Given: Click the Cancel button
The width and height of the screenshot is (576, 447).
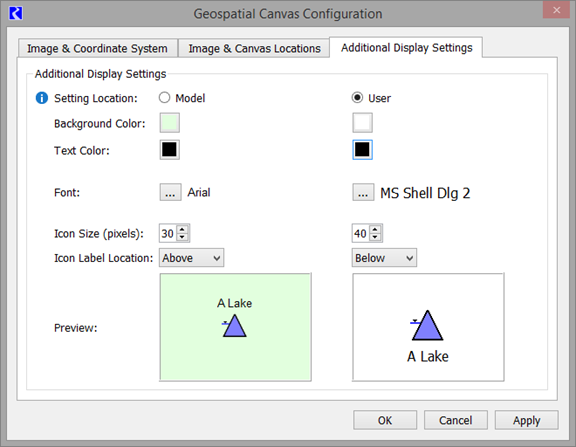Looking at the screenshot, I should click(456, 420).
